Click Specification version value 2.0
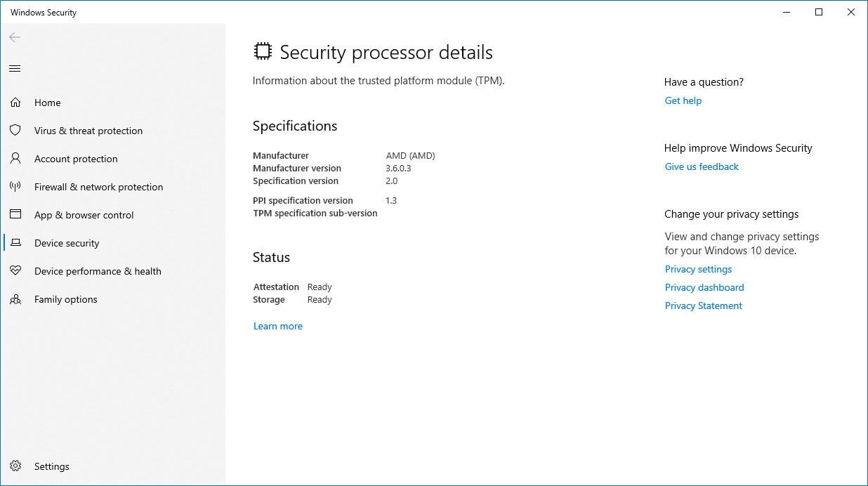 point(391,180)
